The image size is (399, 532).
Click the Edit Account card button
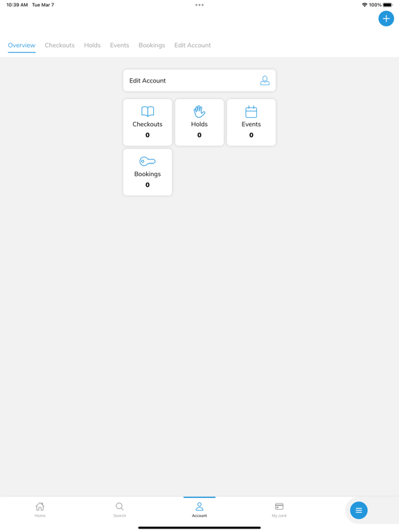point(199,80)
